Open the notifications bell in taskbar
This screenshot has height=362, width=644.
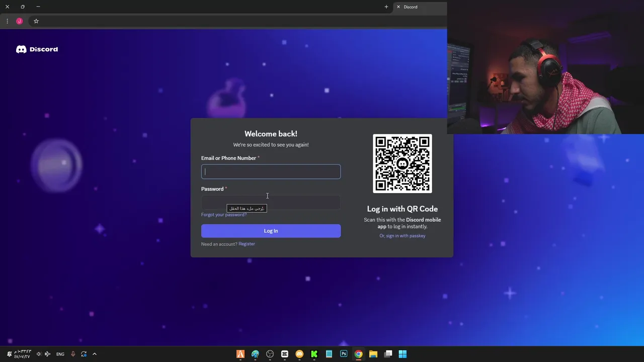coord(9,354)
